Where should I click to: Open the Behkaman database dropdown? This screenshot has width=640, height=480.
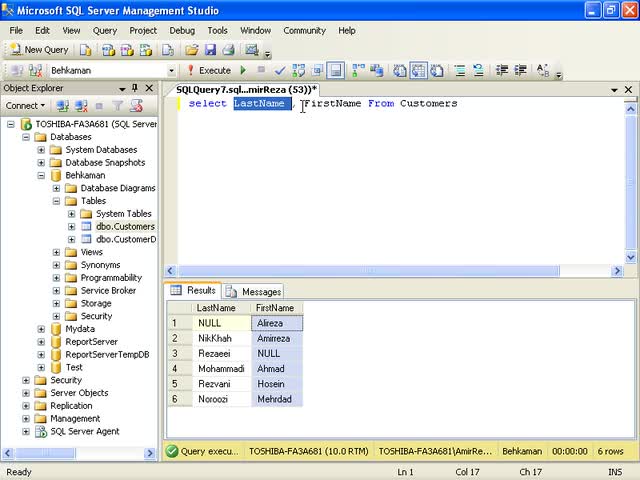click(171, 71)
